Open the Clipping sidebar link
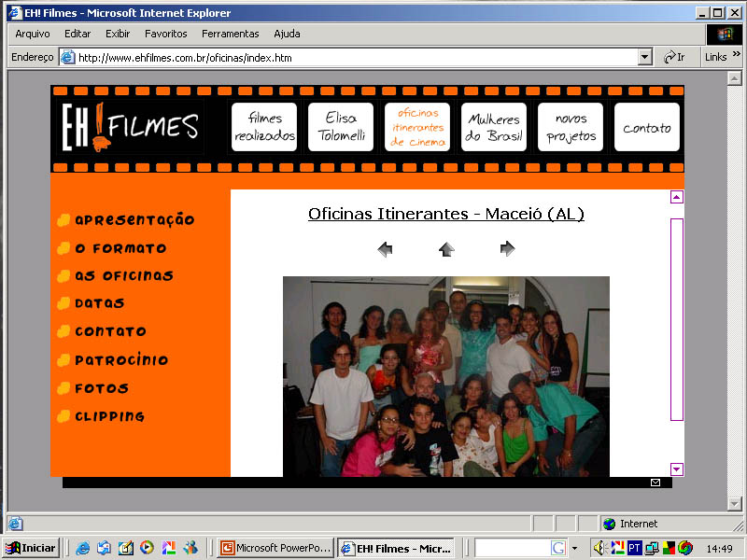 (x=109, y=416)
